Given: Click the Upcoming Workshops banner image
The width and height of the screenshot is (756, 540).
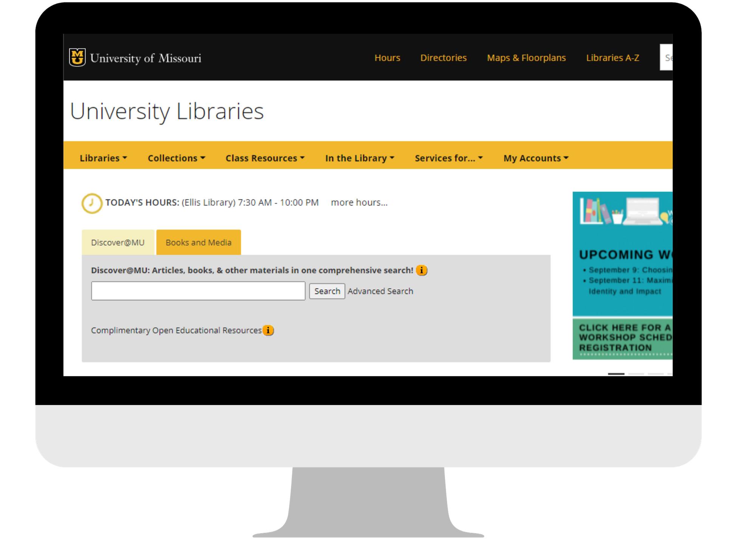Looking at the screenshot, I should pos(623,275).
